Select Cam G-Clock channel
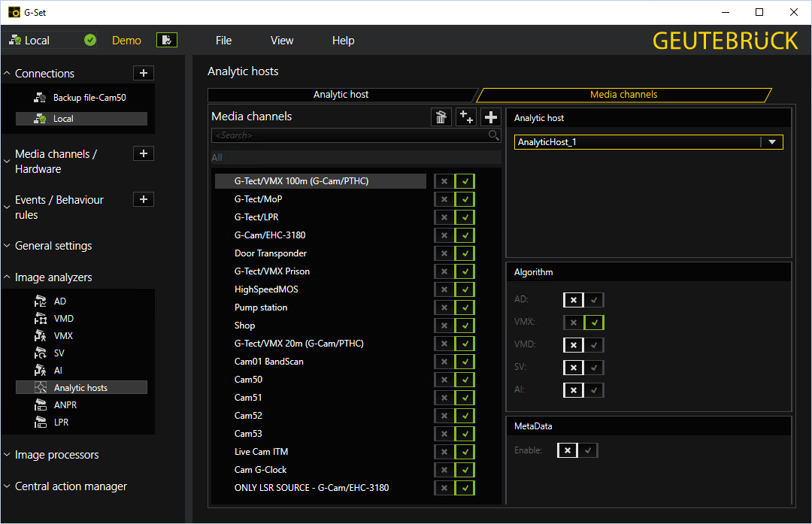The width and height of the screenshot is (812, 524). tap(320, 470)
